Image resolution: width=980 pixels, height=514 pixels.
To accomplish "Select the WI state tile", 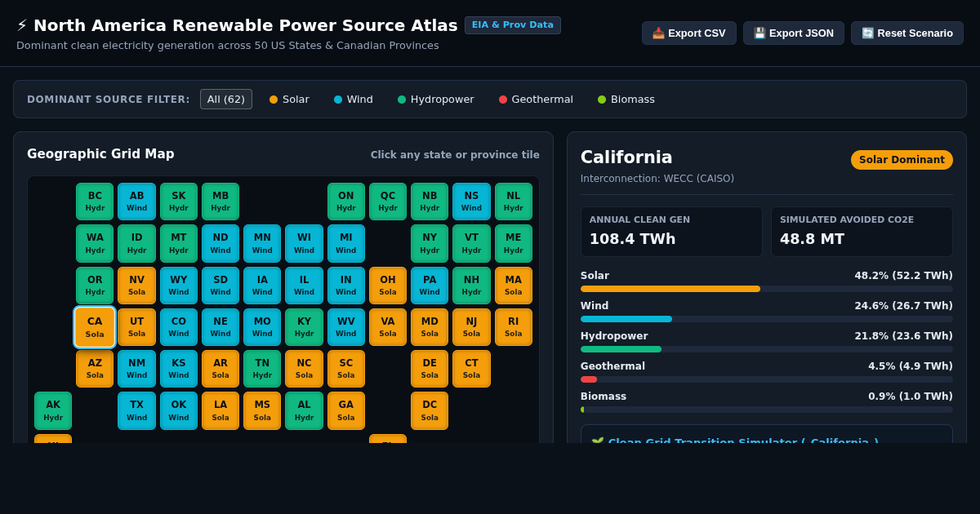I will [x=304, y=243].
